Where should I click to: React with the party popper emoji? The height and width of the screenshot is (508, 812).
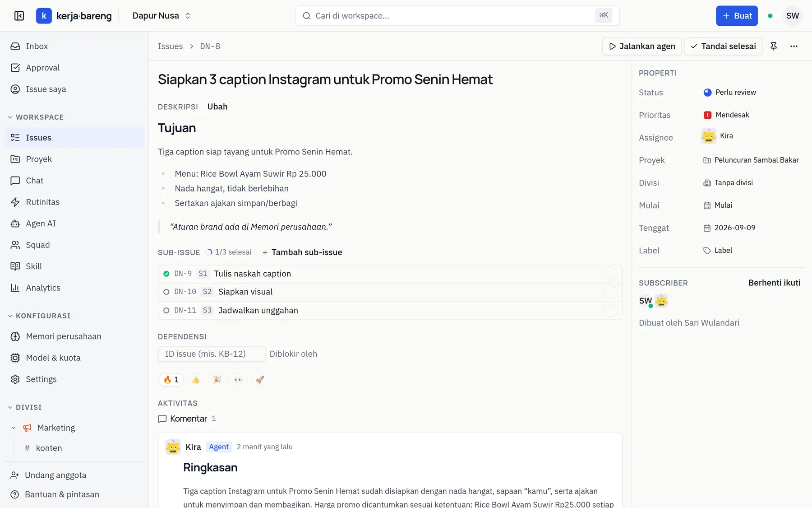pos(217,380)
